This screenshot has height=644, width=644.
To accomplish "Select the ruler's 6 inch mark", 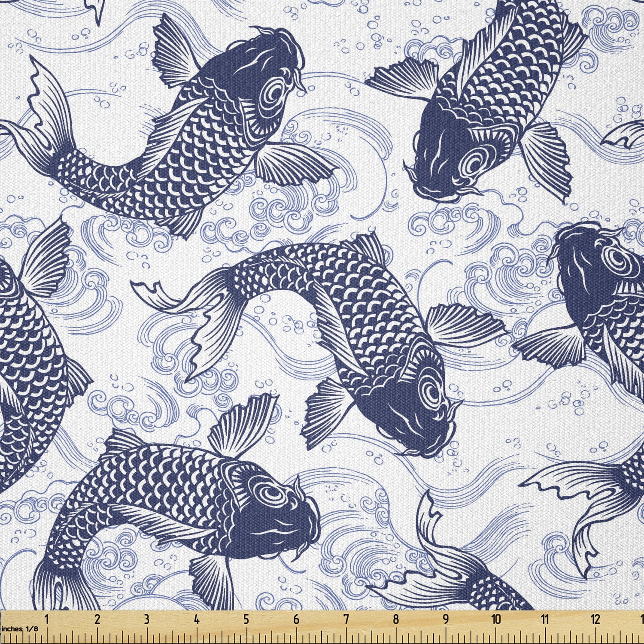I will [x=296, y=620].
